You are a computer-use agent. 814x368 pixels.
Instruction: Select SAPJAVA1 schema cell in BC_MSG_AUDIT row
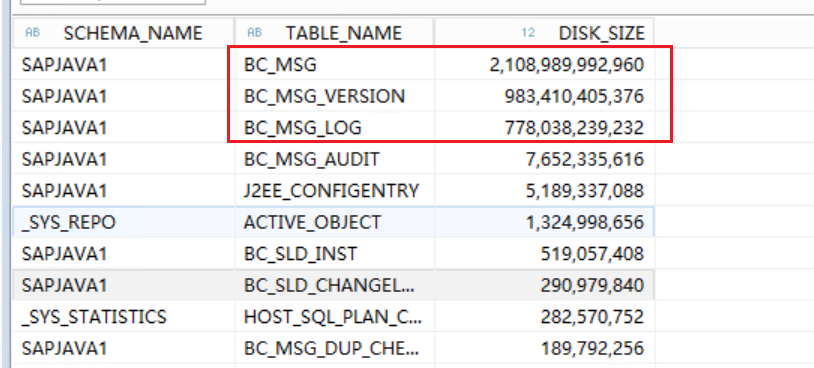(x=124, y=159)
